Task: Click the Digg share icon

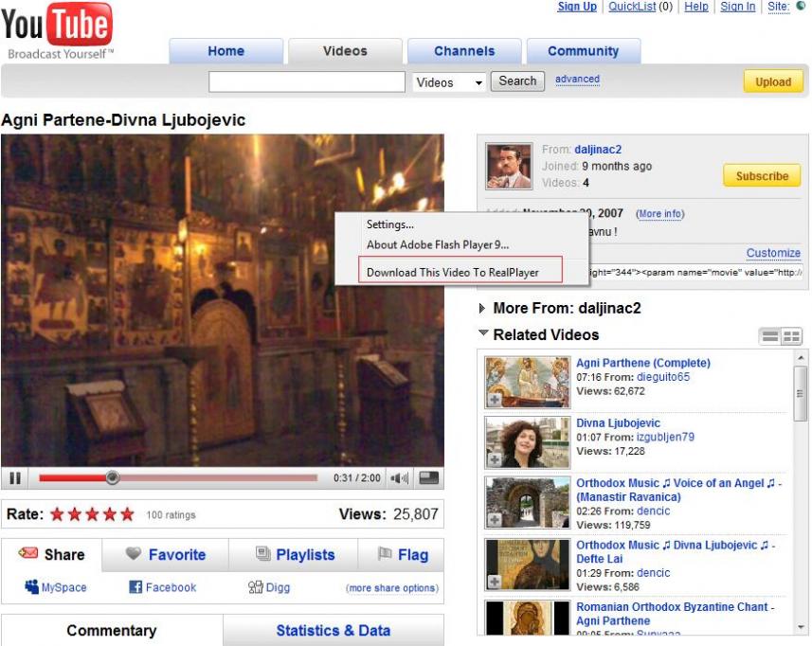Action: point(255,587)
